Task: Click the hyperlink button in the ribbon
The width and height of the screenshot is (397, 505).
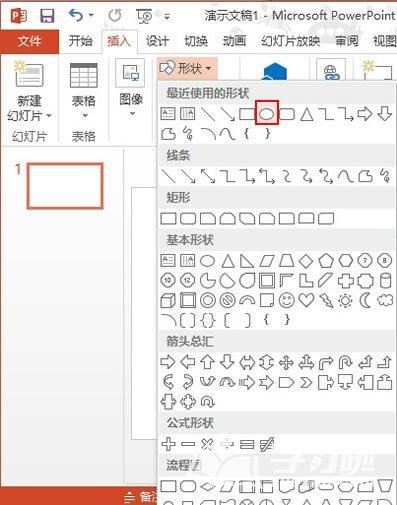Action: (331, 71)
